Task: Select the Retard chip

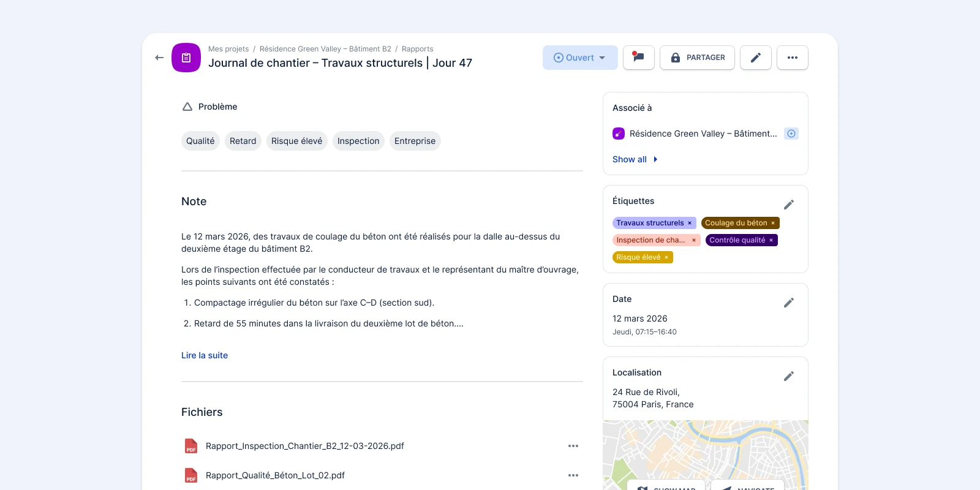Action: tap(243, 141)
